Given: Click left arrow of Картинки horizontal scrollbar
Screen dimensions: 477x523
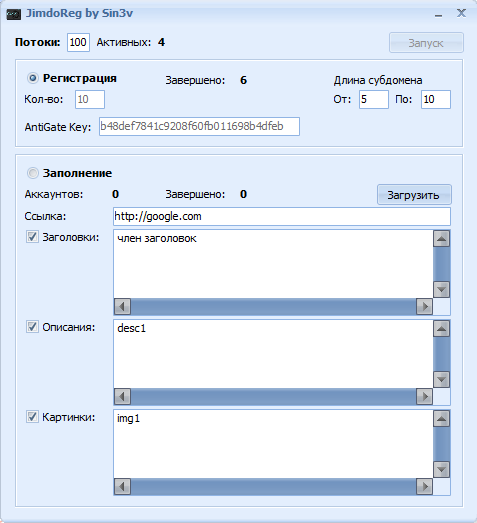Looking at the screenshot, I should 122,487.
